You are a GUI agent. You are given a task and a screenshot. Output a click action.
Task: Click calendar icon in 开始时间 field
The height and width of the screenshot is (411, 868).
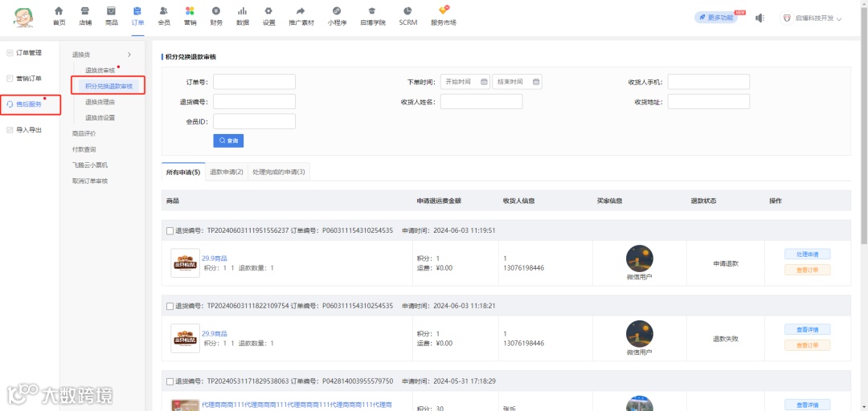coord(484,82)
